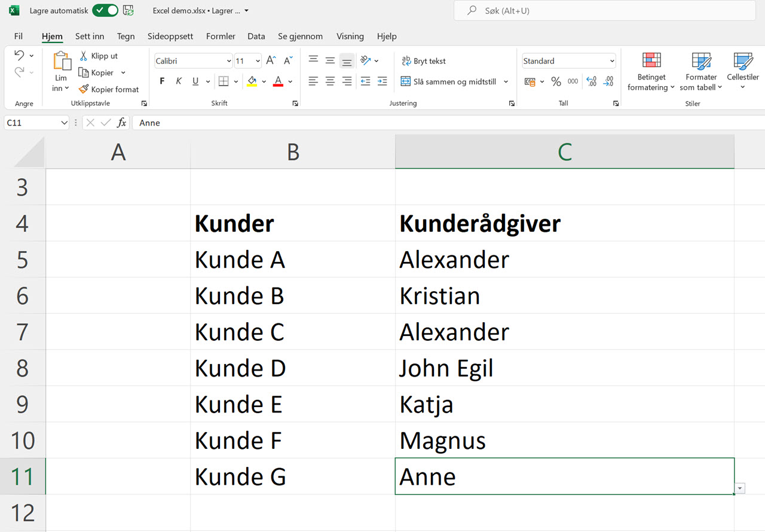Image resolution: width=765 pixels, height=532 pixels.
Task: Click Betinget formatering button
Action: coord(651,71)
